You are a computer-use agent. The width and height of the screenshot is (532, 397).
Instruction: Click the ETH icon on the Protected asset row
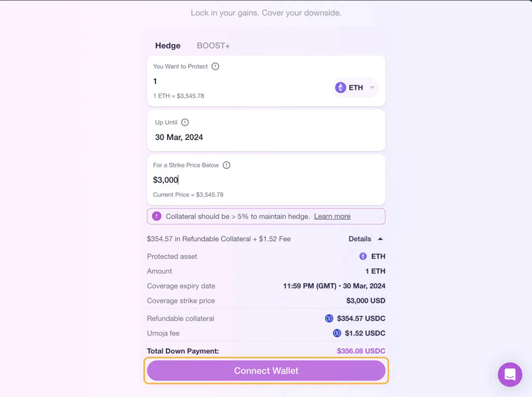(361, 256)
